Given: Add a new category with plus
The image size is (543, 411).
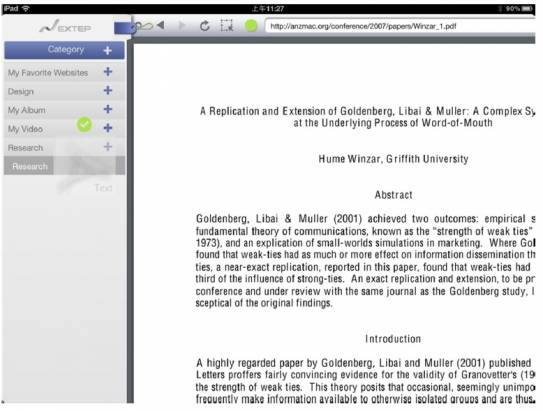Looking at the screenshot, I should coord(108,51).
